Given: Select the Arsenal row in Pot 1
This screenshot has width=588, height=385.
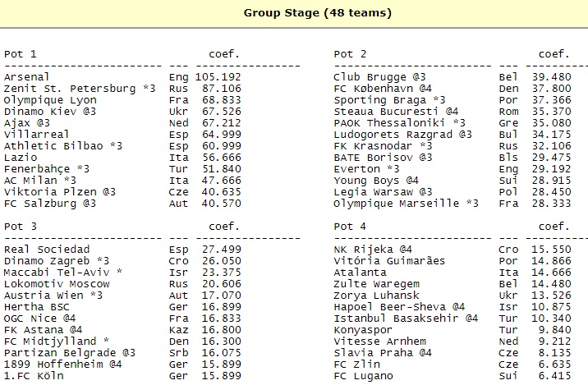Looking at the screenshot, I should 122,77.
